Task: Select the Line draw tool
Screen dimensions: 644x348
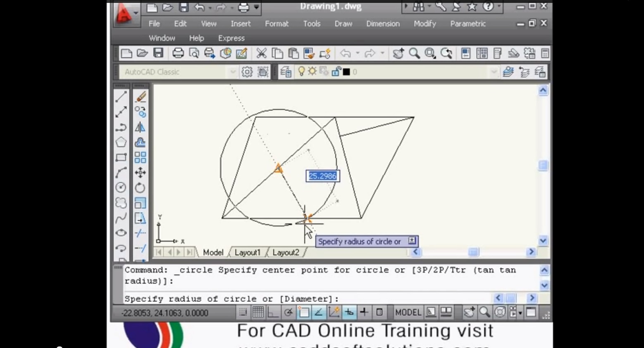Action: [121, 97]
